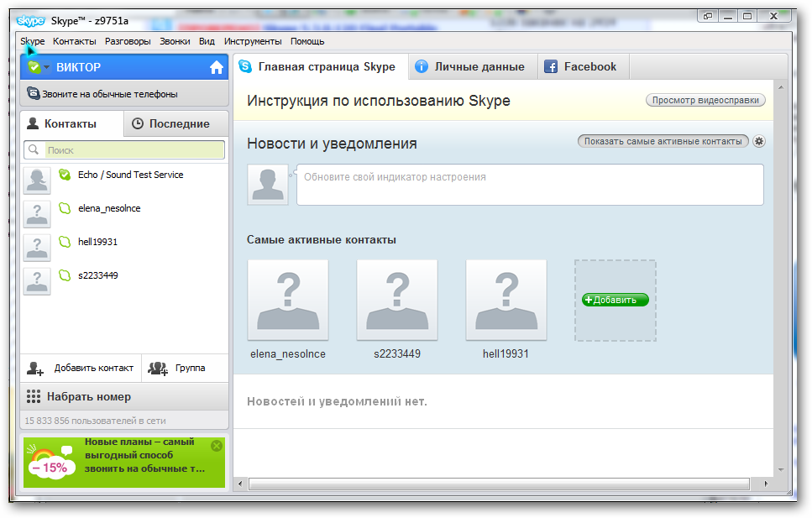Screen dimensions: 812x518
Task: Click the Добавить контакт button
Action: [x=81, y=369]
